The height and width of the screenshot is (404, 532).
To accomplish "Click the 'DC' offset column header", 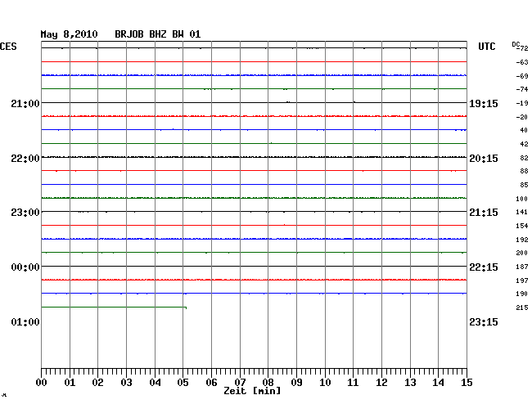I will tap(516, 44).
